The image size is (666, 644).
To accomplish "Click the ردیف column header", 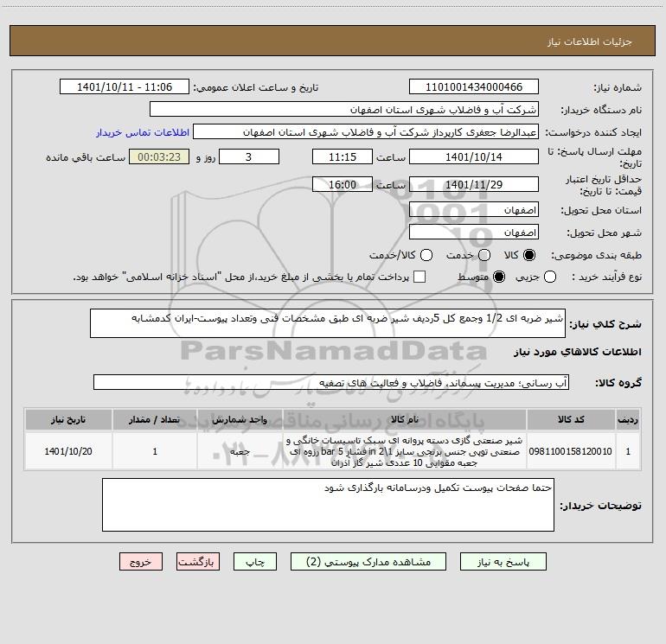I will pyautogui.click(x=628, y=420).
